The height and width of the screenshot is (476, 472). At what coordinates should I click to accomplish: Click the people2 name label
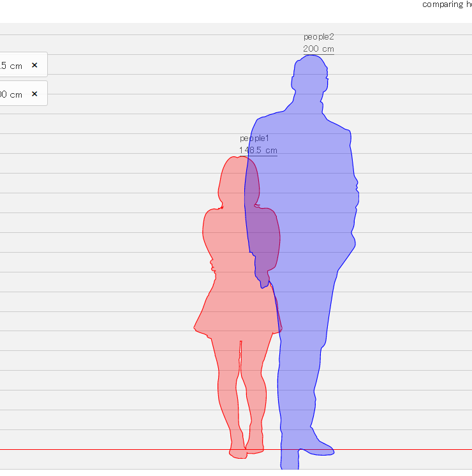319,37
